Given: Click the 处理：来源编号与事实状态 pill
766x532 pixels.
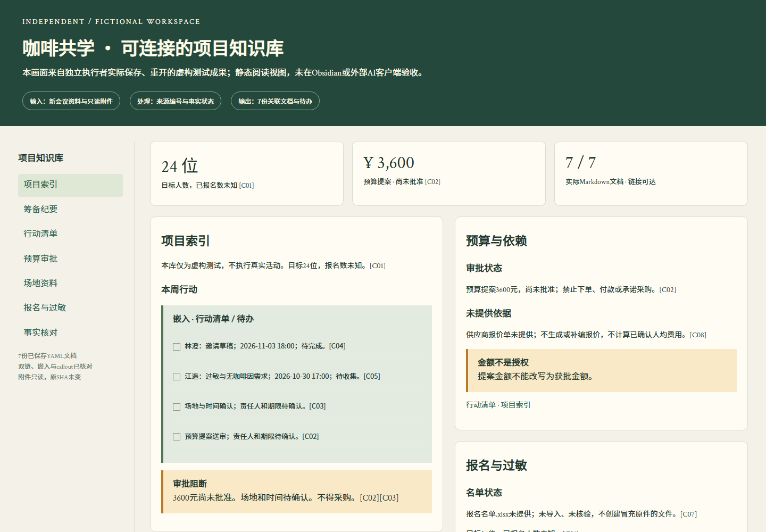Looking at the screenshot, I should 176,101.
